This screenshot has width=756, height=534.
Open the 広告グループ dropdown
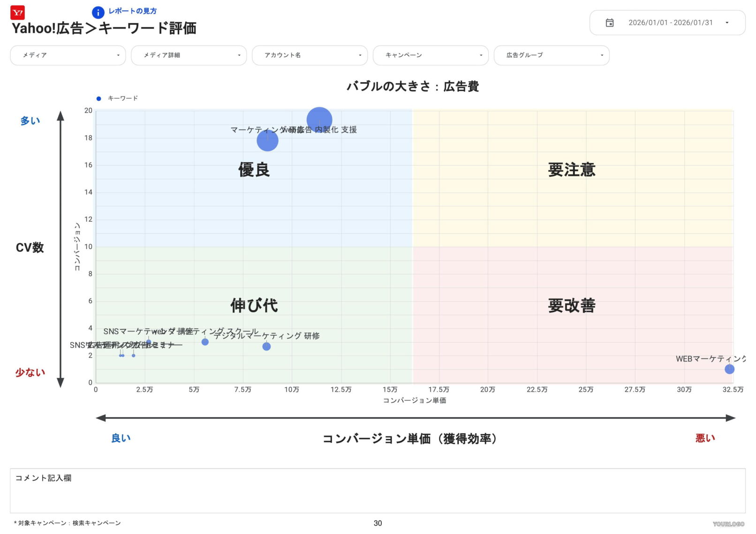tap(552, 55)
